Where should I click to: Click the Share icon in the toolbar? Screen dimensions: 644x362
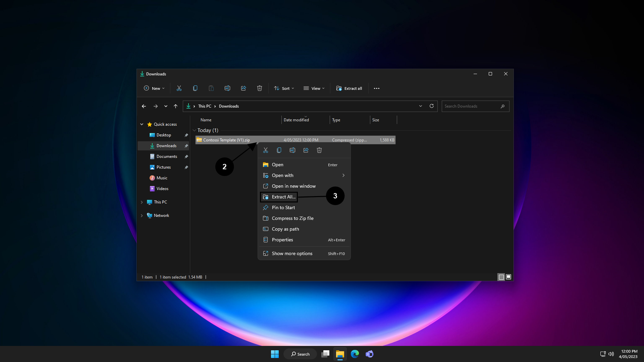pos(244,88)
